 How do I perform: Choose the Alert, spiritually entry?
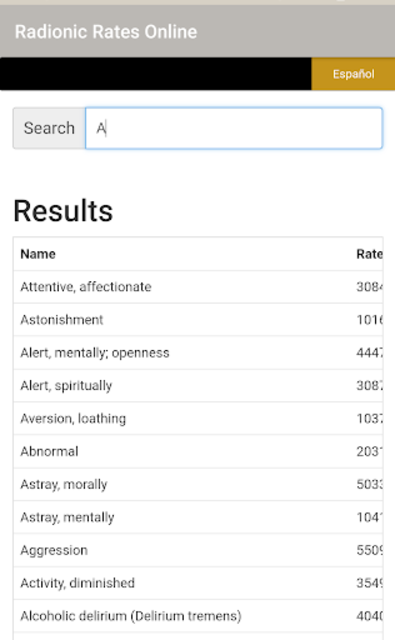click(x=198, y=386)
